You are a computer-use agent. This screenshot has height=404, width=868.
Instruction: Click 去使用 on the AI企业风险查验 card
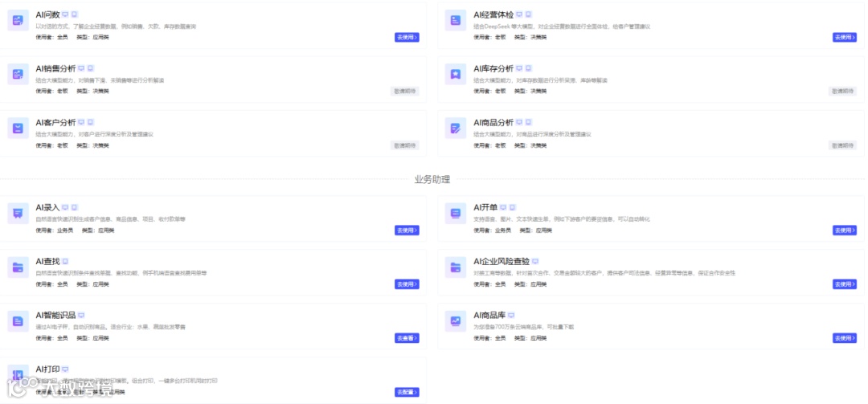(x=844, y=284)
